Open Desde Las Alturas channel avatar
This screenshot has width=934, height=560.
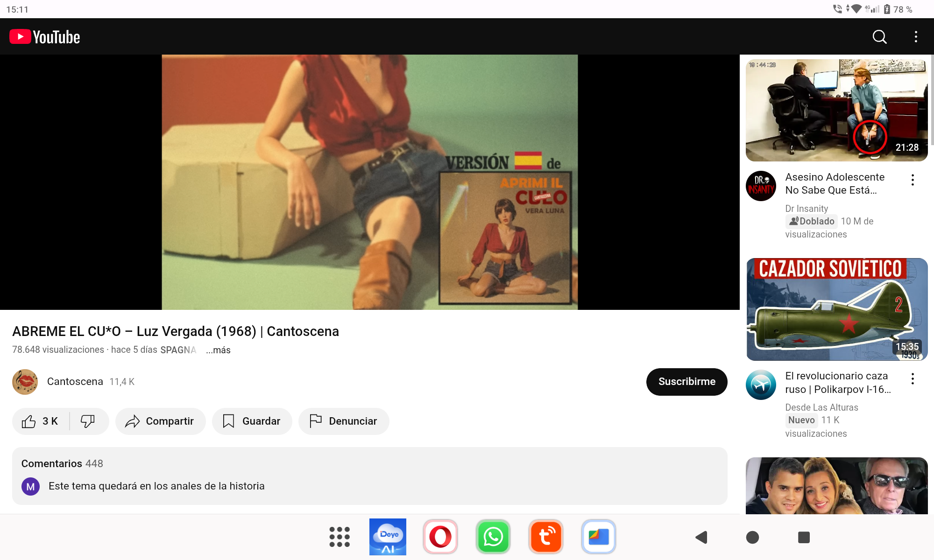(x=761, y=385)
